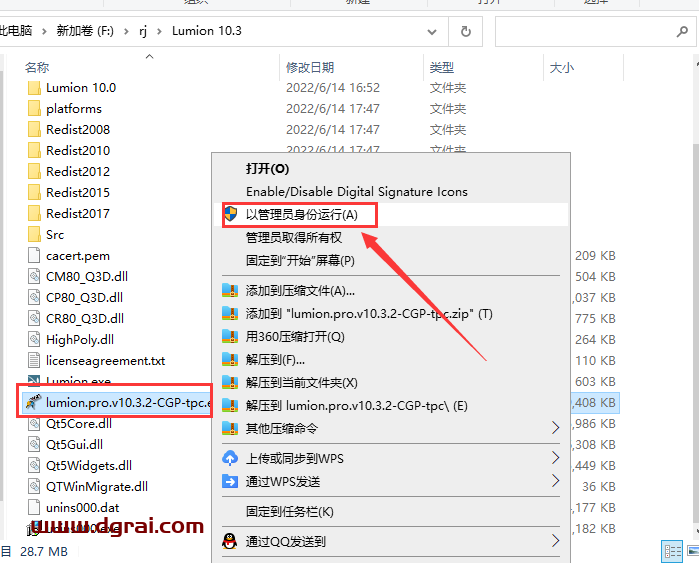Expand breadcrumb chevron after 新加卷 (F:)

127,32
